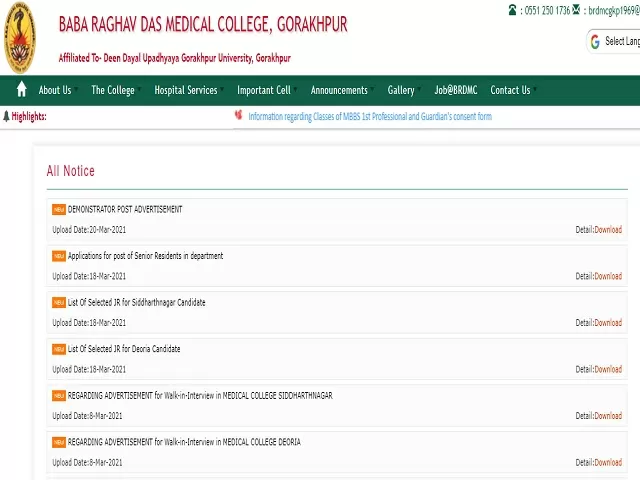Image resolution: width=640 pixels, height=480 pixels.
Task: Click List Of Selected JR for Siddharthnagar title
Action: click(136, 302)
